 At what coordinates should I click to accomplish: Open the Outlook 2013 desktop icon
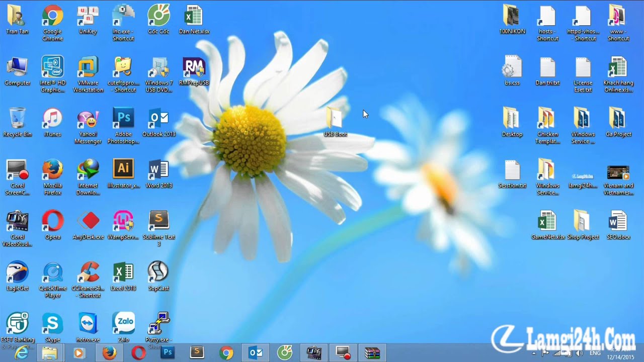point(158,122)
